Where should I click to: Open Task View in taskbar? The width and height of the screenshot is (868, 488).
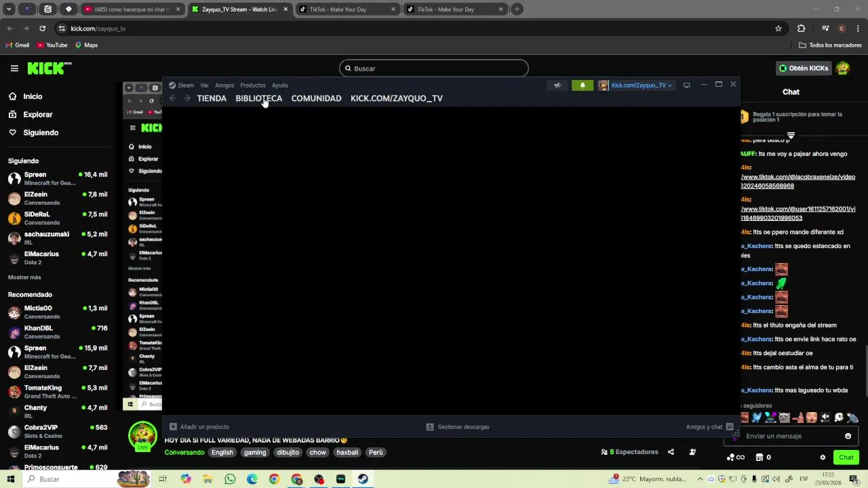[163, 479]
